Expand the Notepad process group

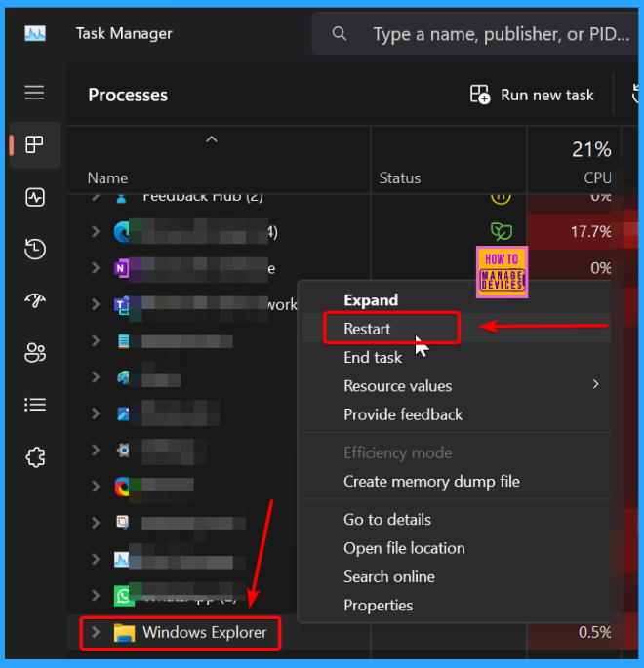click(96, 340)
